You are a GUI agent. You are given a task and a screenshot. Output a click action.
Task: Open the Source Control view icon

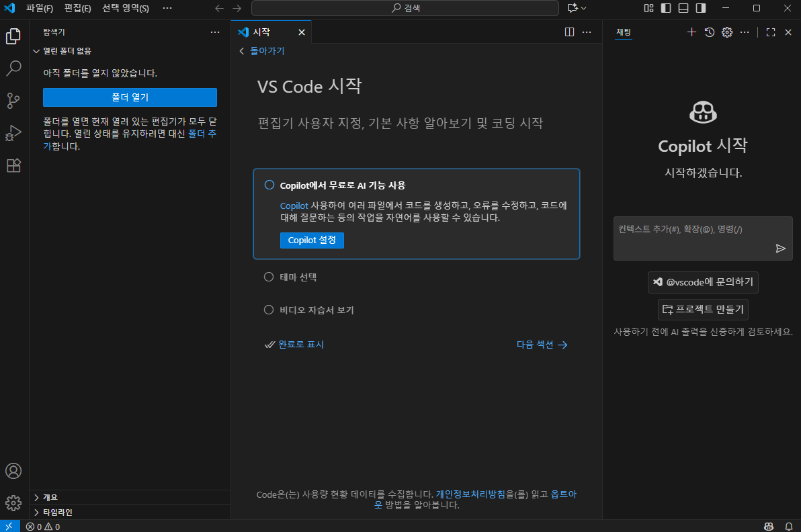point(14,101)
